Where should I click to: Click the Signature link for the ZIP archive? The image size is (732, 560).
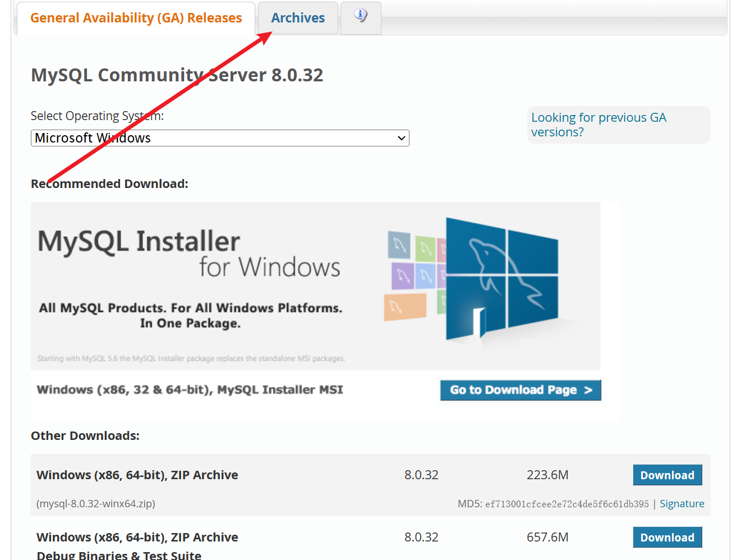pyautogui.click(x=682, y=503)
